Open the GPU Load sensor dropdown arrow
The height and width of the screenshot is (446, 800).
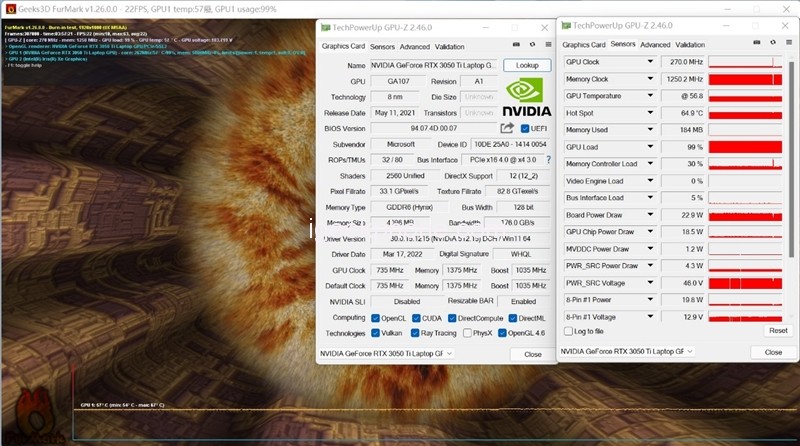pos(650,147)
